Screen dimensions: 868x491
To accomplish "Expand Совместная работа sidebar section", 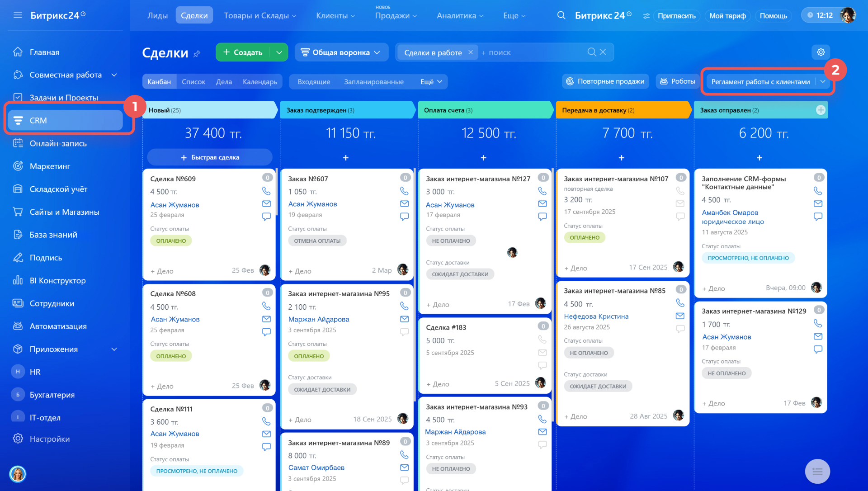I will coord(114,75).
